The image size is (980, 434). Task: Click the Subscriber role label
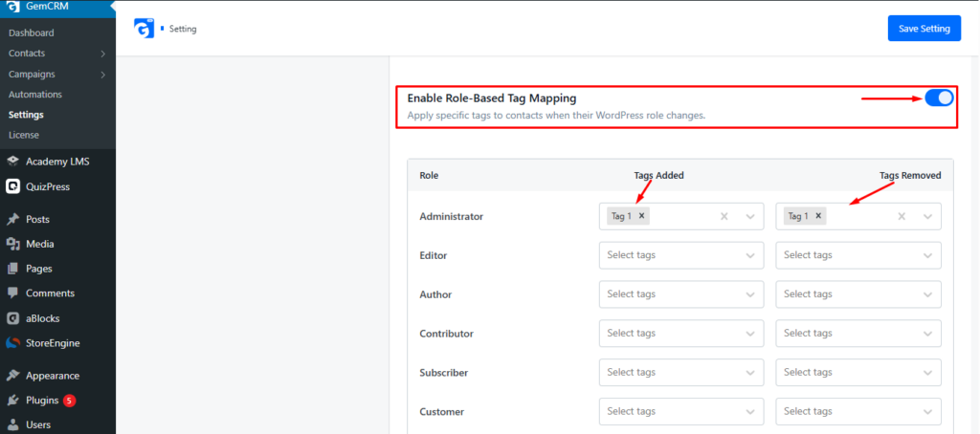[444, 373]
